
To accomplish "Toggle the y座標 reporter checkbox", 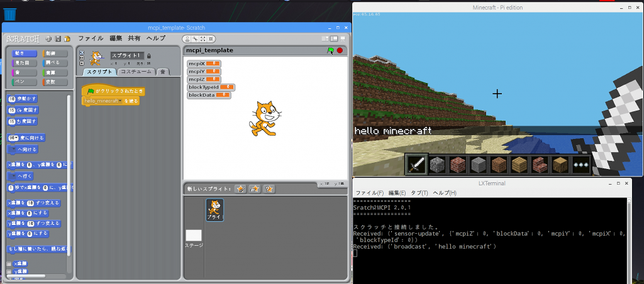I will [x=9, y=271].
